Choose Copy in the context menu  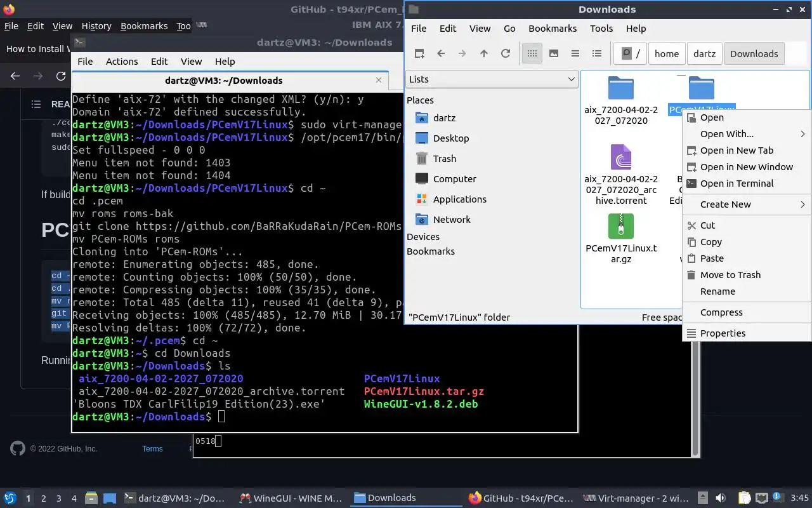point(747,242)
